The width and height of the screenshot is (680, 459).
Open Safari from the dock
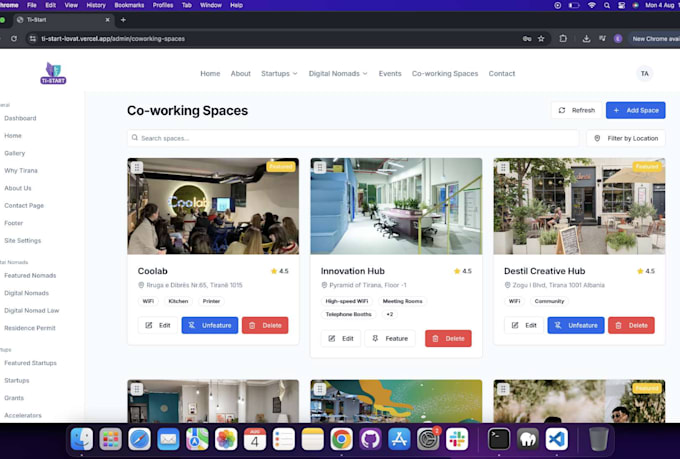(x=139, y=439)
